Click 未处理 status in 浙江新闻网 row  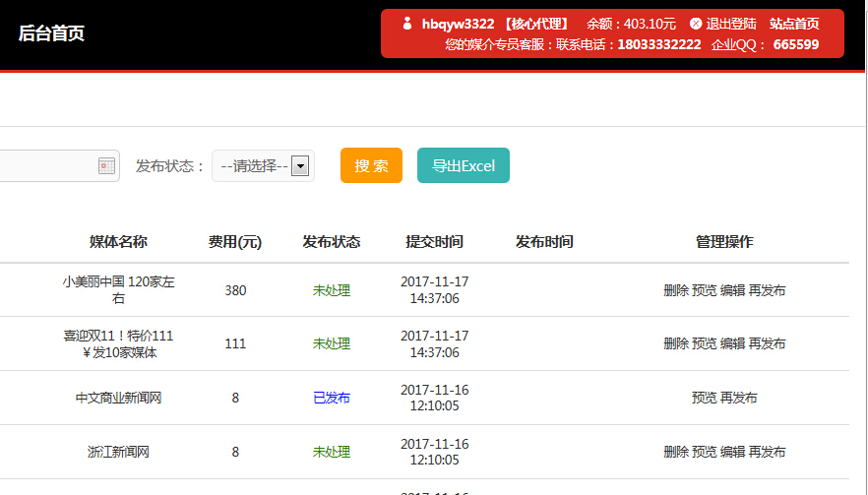(332, 452)
